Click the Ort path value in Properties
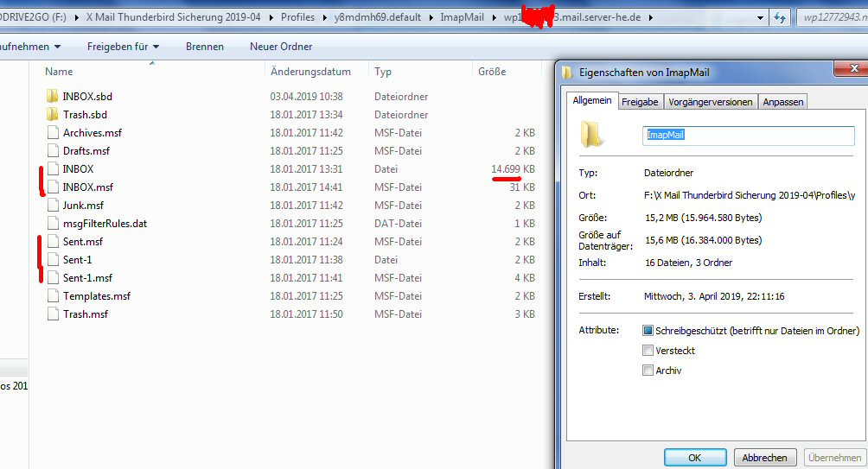Viewport: 868px width, 469px height. coord(750,195)
